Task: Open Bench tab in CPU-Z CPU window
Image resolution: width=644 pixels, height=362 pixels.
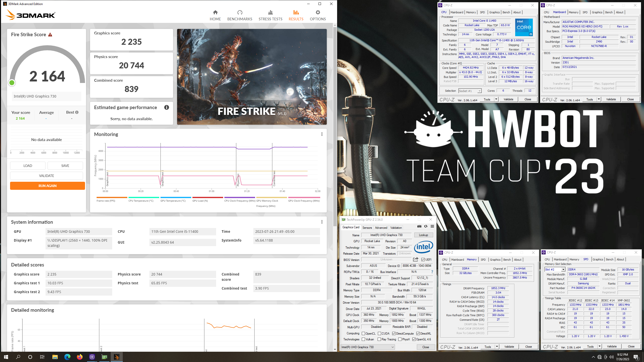Action: pyautogui.click(x=506, y=12)
